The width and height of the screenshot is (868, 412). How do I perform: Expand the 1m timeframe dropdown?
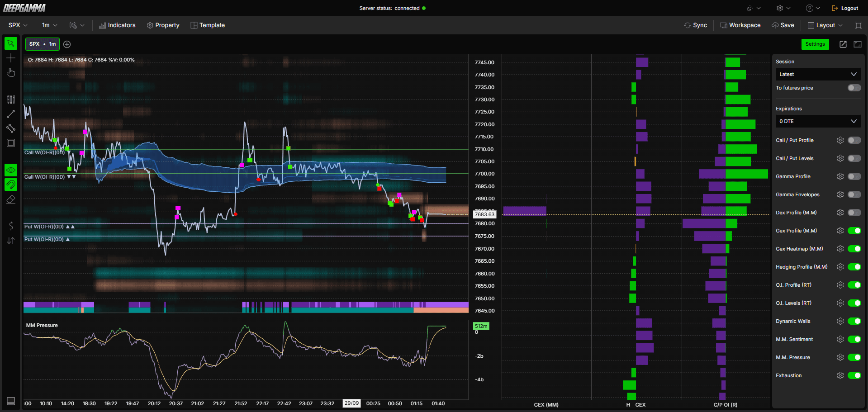[x=49, y=25]
